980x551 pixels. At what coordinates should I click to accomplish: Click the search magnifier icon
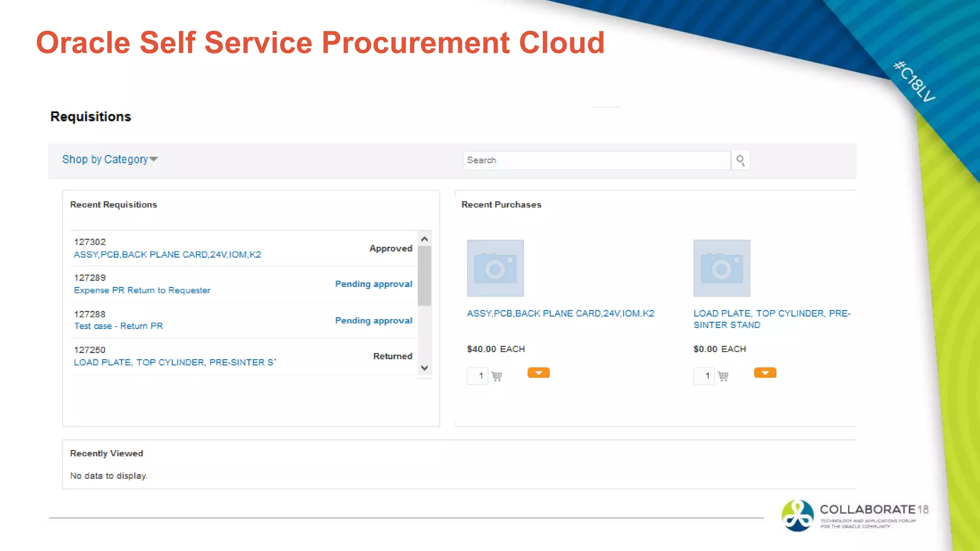(x=740, y=160)
